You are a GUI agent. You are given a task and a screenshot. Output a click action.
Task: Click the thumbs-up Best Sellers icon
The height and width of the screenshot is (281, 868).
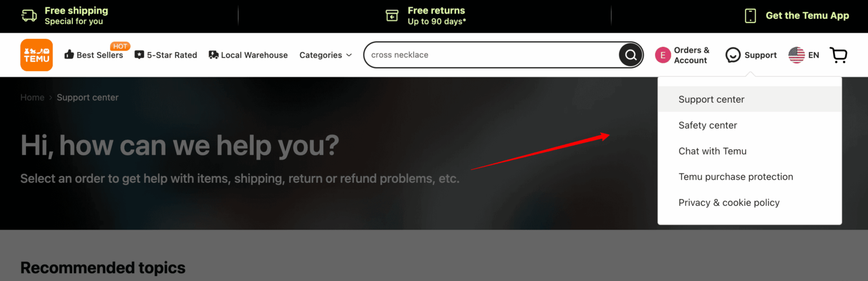70,55
